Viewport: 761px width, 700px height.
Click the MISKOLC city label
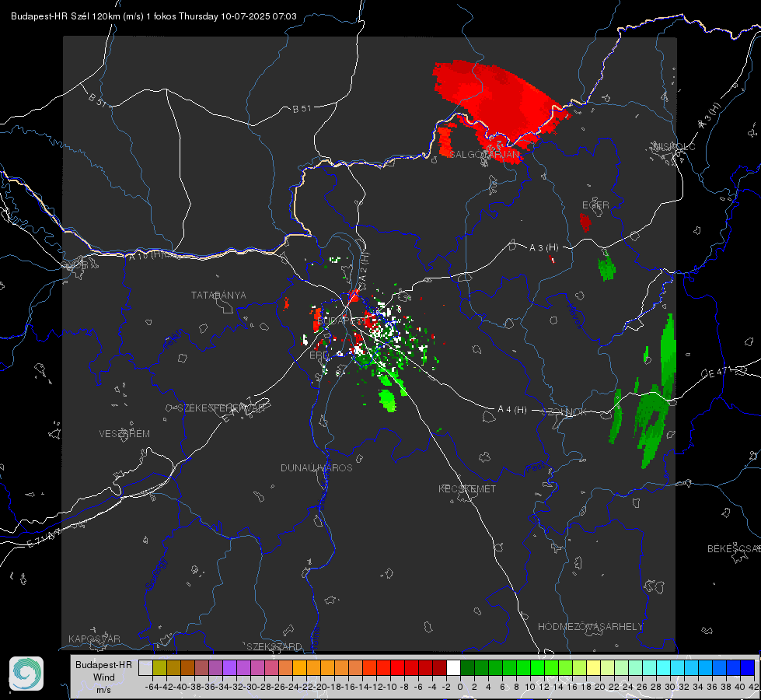point(675,146)
